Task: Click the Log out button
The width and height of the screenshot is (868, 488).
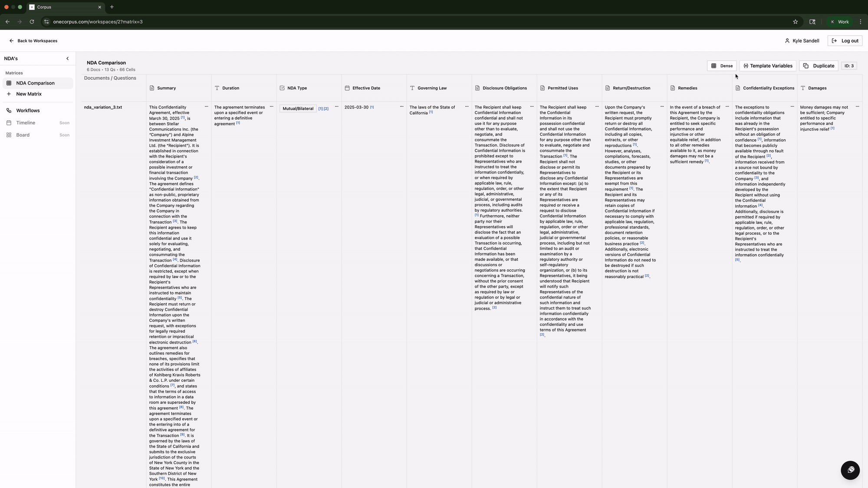Action: (x=845, y=41)
